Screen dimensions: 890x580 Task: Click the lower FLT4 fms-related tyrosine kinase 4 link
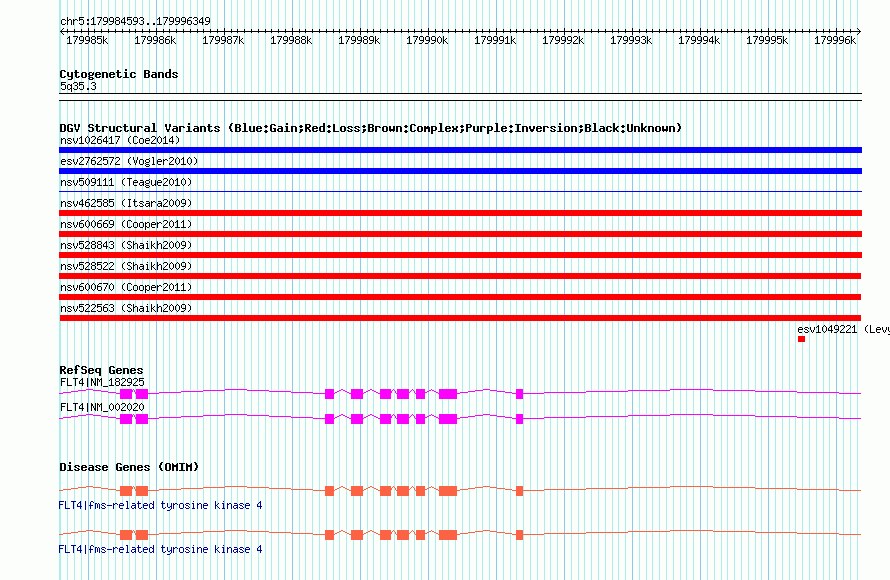click(x=161, y=549)
